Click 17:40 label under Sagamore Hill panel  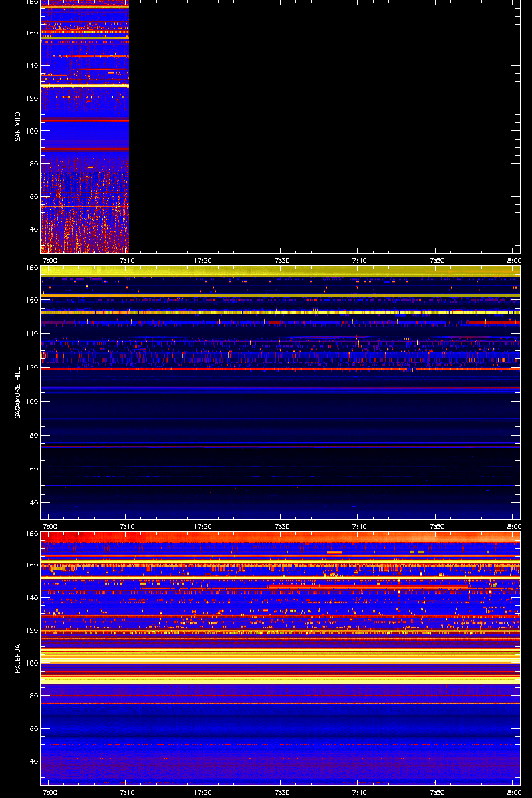point(358,526)
